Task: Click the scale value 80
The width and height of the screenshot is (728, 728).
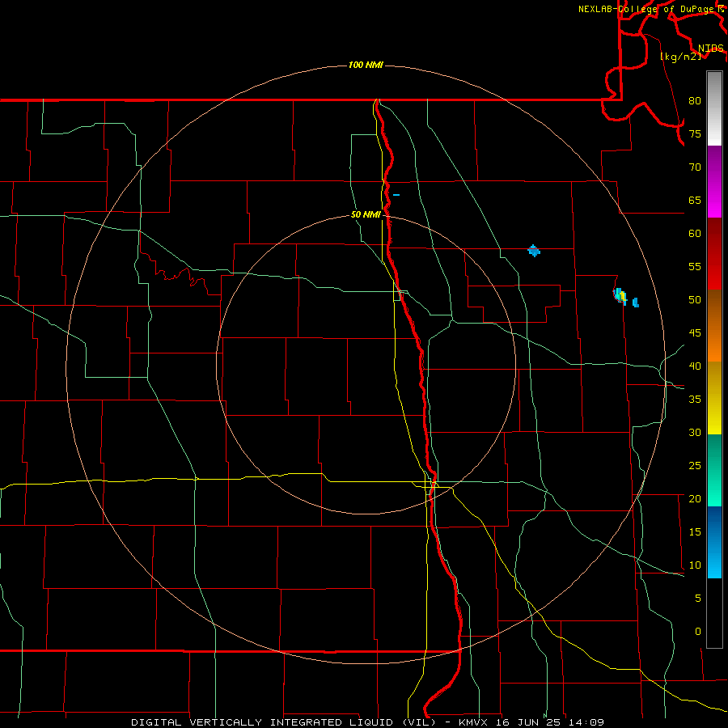Action: 695,101
